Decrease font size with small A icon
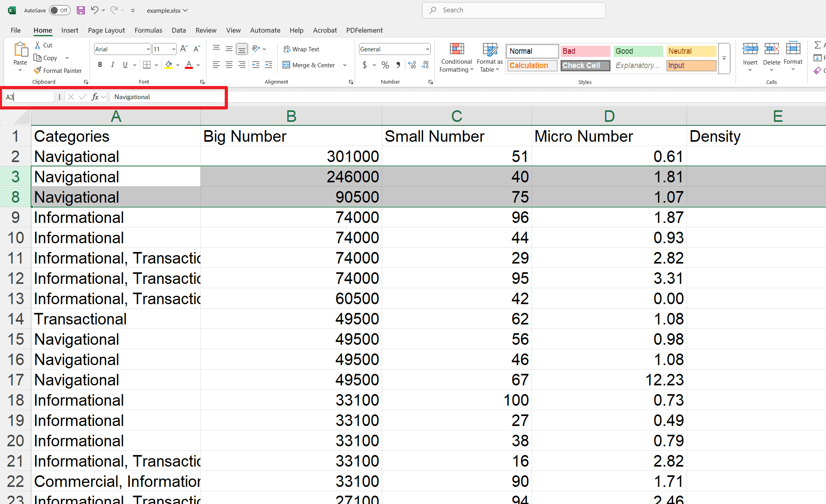Screen dimensions: 826x504 coord(197,49)
